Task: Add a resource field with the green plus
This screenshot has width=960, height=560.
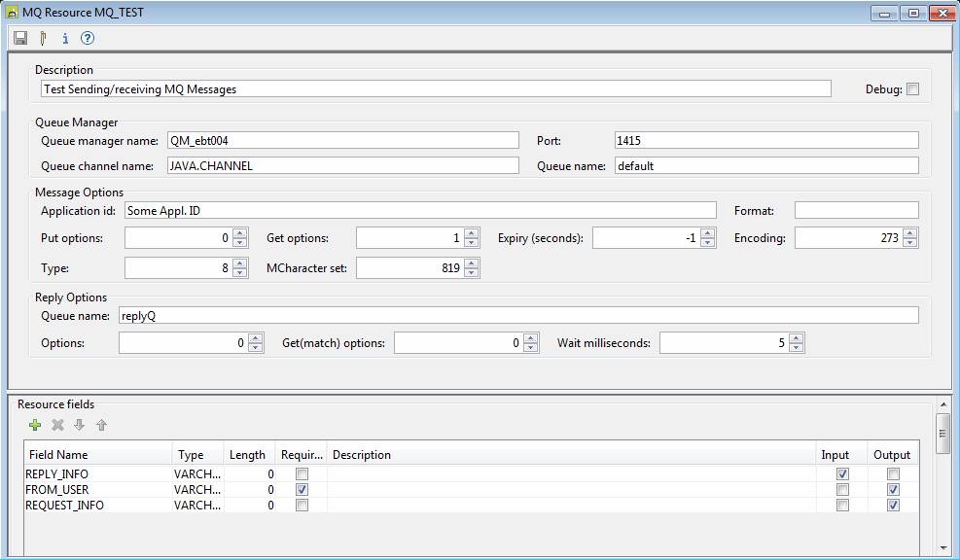Action: (35, 425)
